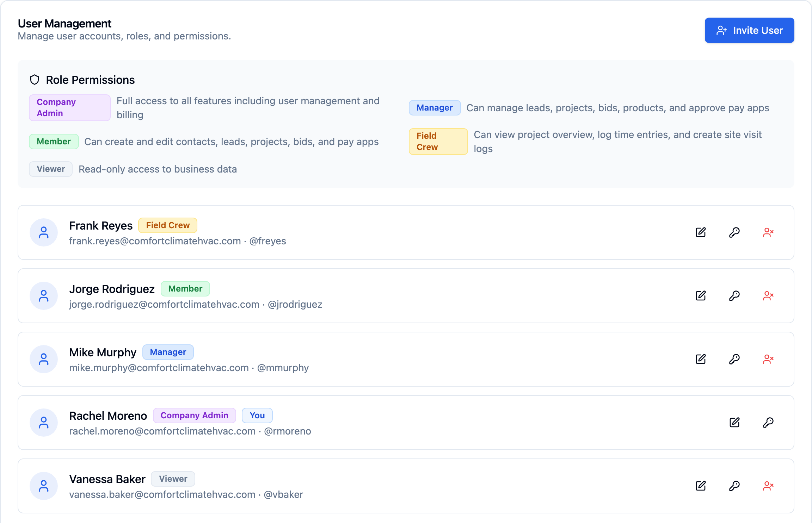Reset password key icon for Frank Reyes
The width and height of the screenshot is (812, 531).
pos(734,232)
